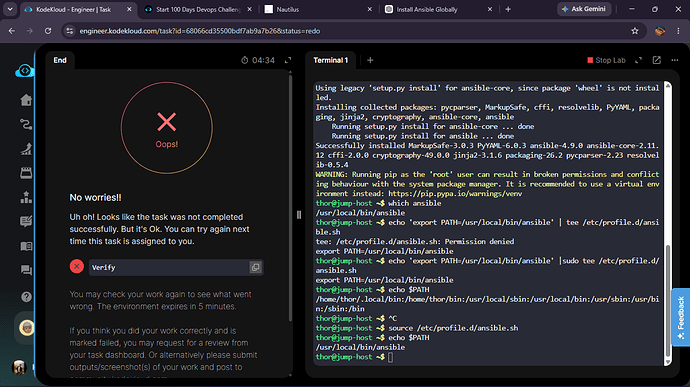Click the profile photo at sidebar bottom
Viewport: 690px width, 387px height.
coord(19,367)
